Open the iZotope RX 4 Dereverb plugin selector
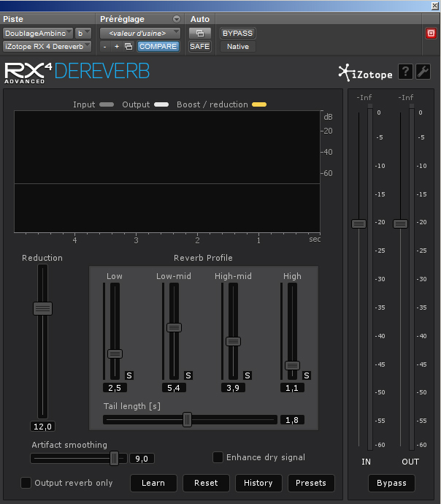Image resolution: width=441 pixels, height=504 pixels. click(x=47, y=47)
